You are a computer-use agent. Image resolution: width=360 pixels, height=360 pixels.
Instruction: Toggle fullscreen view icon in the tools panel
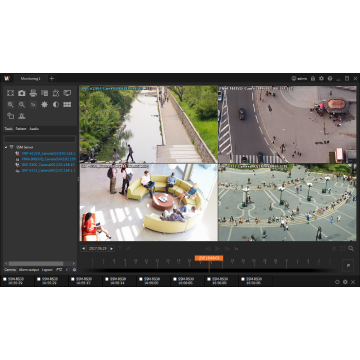tap(10, 93)
